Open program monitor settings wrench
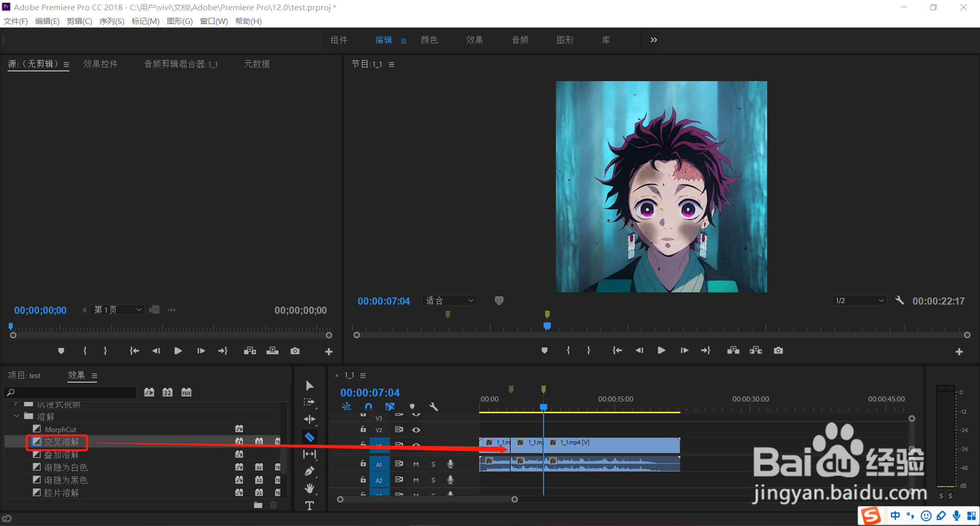Image resolution: width=980 pixels, height=526 pixels. pos(900,300)
